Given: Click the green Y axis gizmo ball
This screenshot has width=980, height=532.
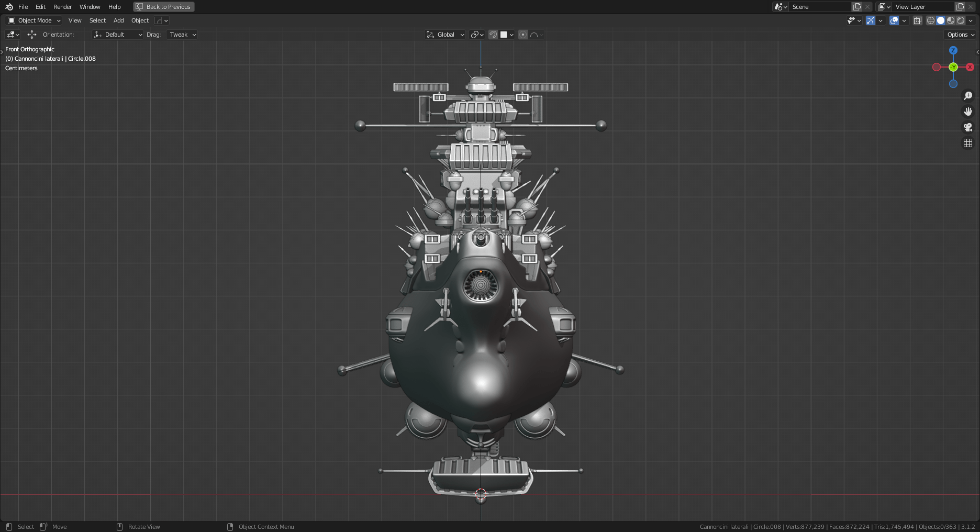Looking at the screenshot, I should tap(953, 67).
